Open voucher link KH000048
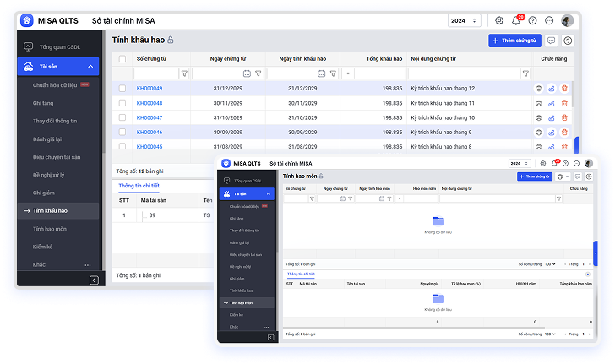Screen dimensions: 615x364 coord(149,103)
